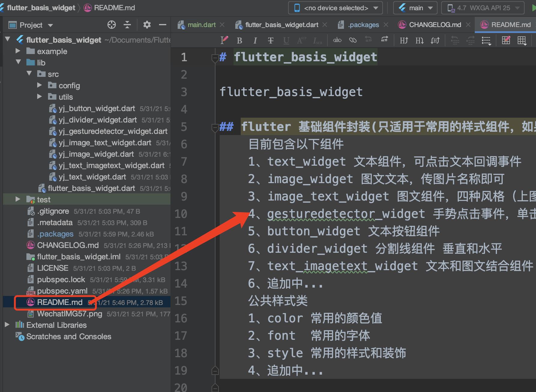Select pubspec.yaml in project tree
Screen dimensions: 536x392
[x=62, y=291]
